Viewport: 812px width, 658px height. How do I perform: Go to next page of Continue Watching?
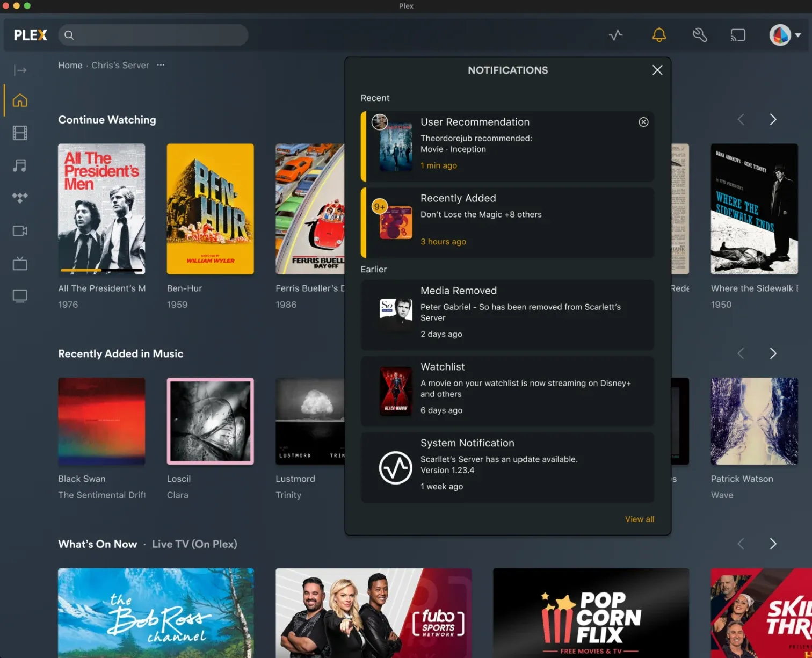tap(773, 119)
